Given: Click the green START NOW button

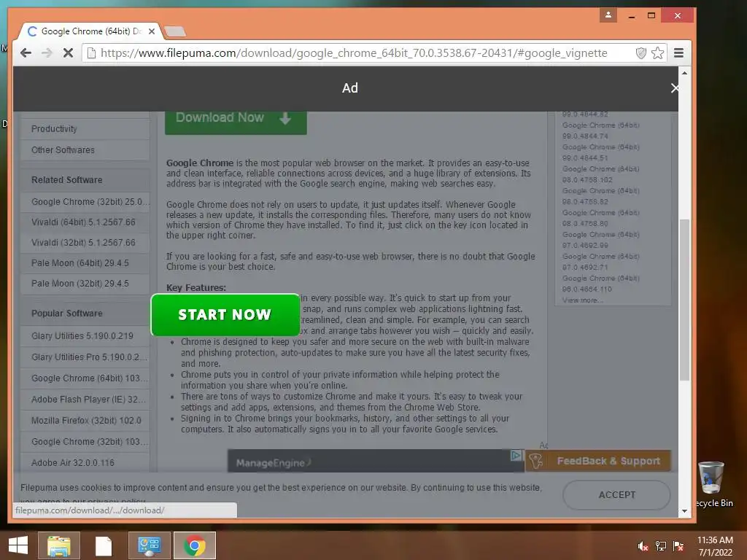Looking at the screenshot, I should (225, 315).
